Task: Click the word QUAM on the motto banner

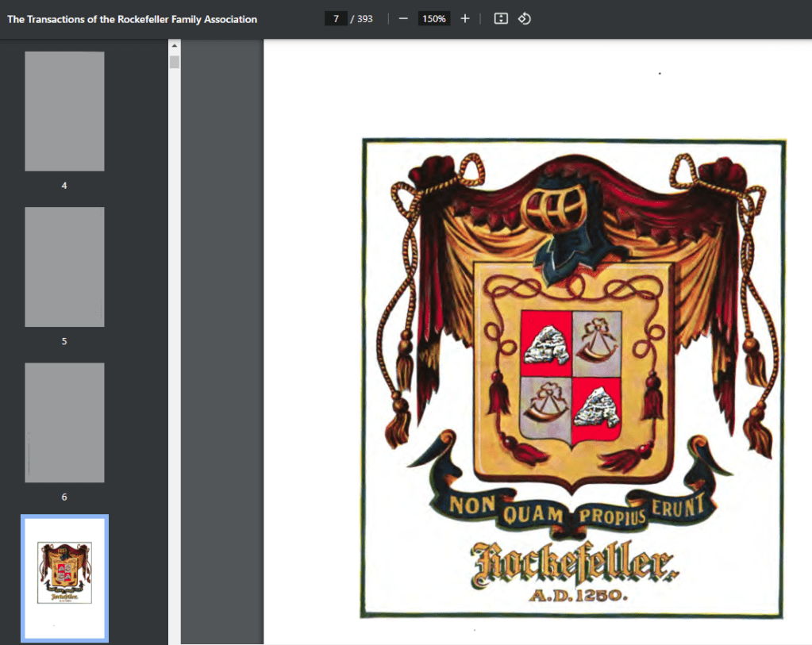Action: click(x=533, y=516)
